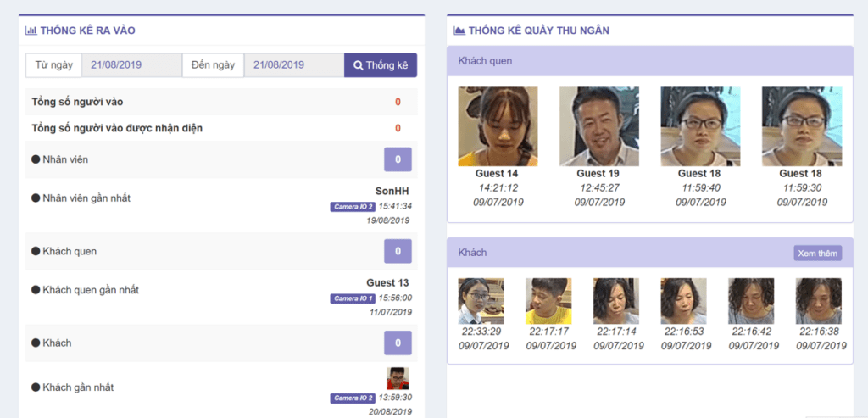The width and height of the screenshot is (868, 418).
Task: Click the area chart icon beside Thống kê quầy thu ngân
Action: pyautogui.click(x=459, y=31)
